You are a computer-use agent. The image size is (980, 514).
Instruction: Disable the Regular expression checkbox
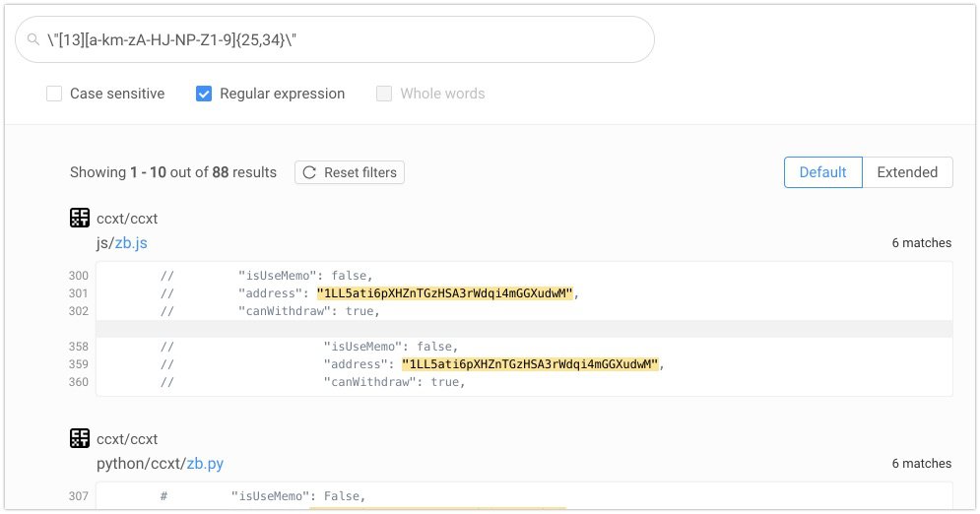tap(204, 94)
